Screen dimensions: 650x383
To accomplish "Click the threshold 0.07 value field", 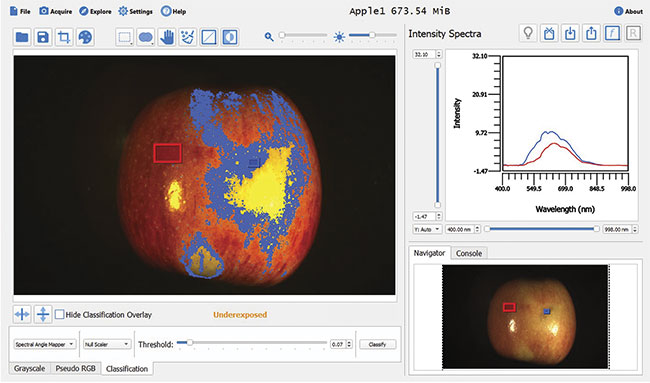I will click(338, 344).
